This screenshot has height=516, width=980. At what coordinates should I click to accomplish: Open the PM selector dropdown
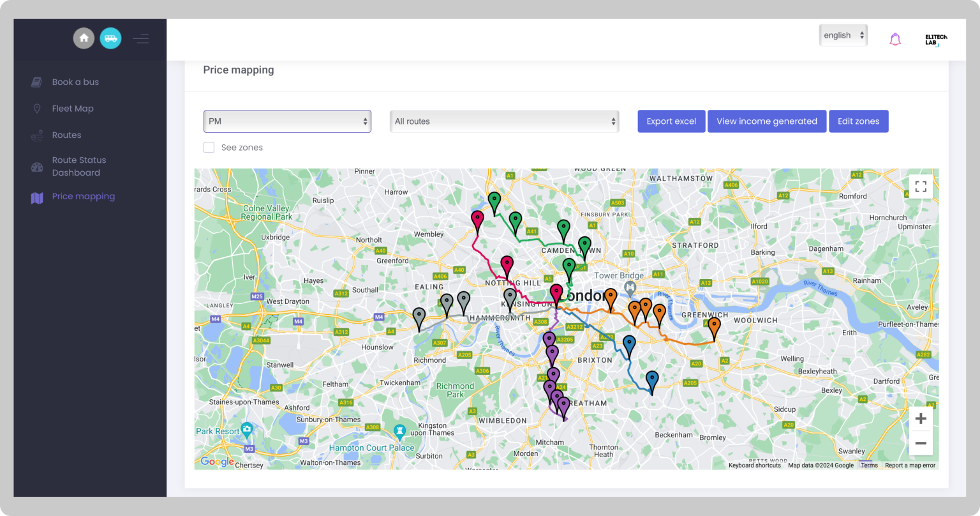coord(286,121)
